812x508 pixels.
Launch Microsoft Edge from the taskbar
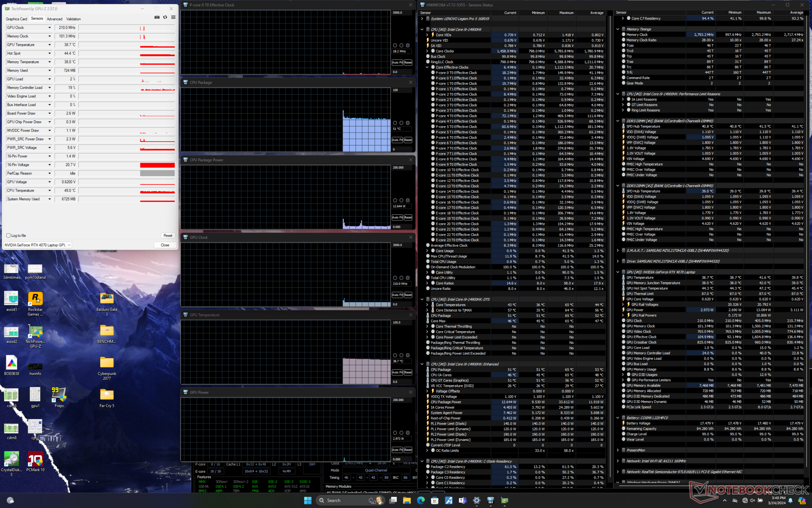tap(421, 500)
